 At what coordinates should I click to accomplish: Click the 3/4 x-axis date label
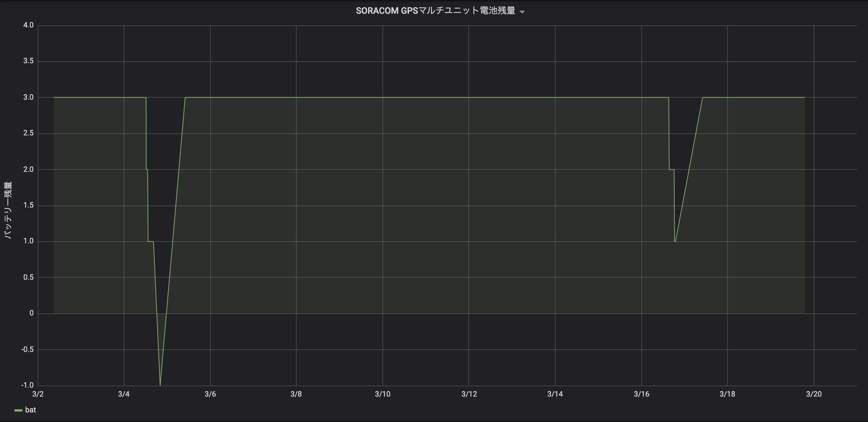(124, 394)
